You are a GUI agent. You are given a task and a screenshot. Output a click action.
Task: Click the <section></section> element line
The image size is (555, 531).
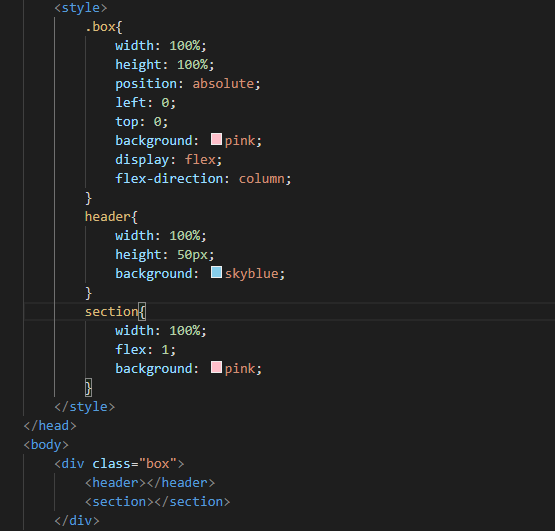point(158,502)
